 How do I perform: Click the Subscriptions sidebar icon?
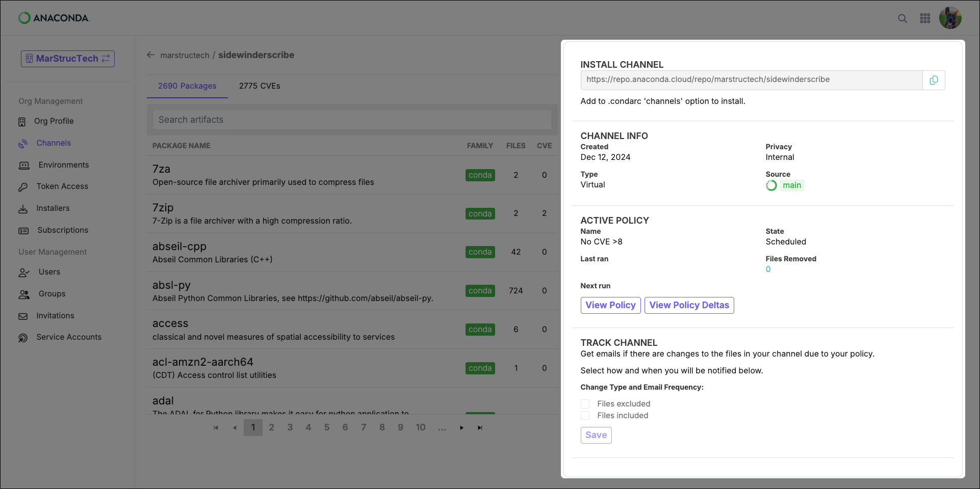(x=23, y=231)
